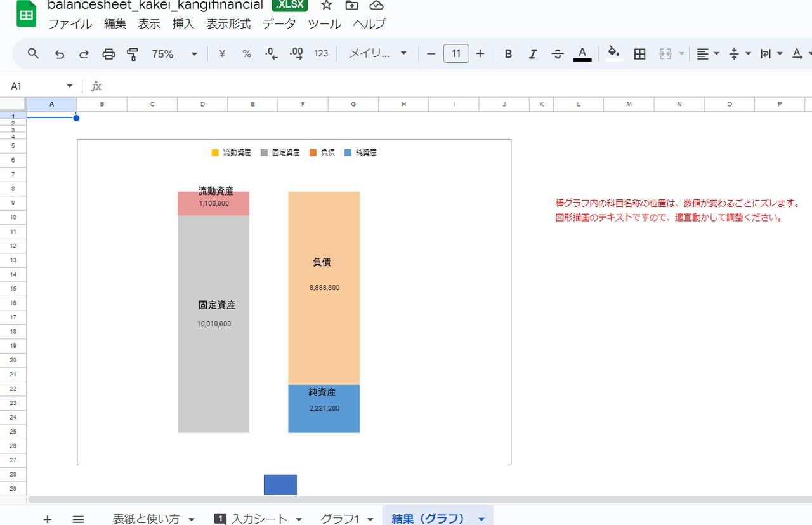Click the search menus magnifier icon

point(34,54)
